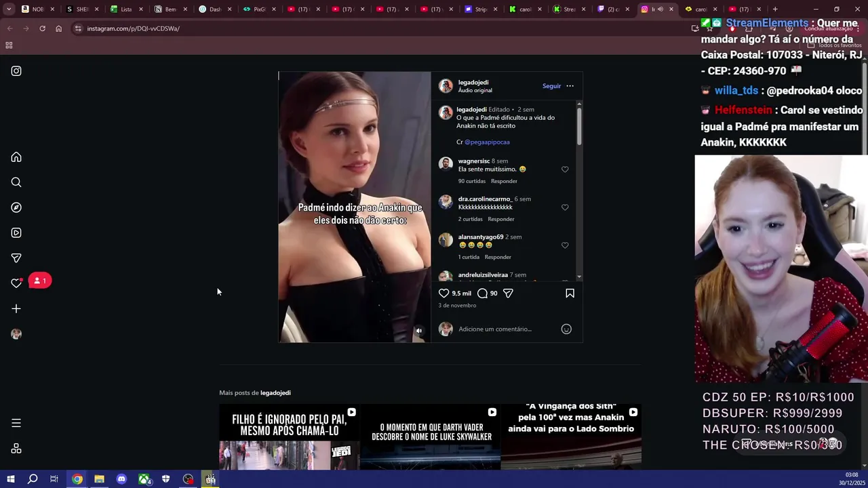Screen dimensions: 868x488
Task: Open the Windows Start menu
Action: [10, 479]
